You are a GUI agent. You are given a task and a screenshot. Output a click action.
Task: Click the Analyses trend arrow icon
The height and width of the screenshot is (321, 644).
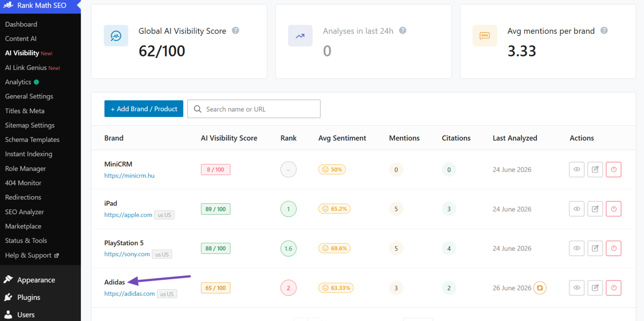click(300, 36)
